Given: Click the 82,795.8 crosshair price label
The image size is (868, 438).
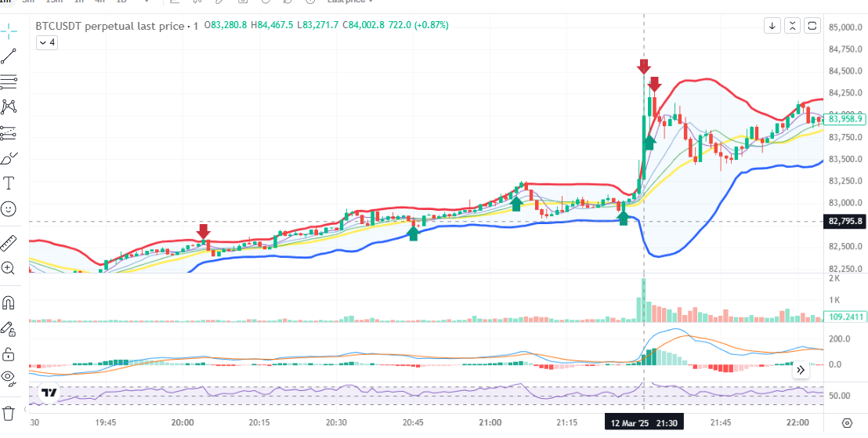Looking at the screenshot, I should (x=844, y=222).
